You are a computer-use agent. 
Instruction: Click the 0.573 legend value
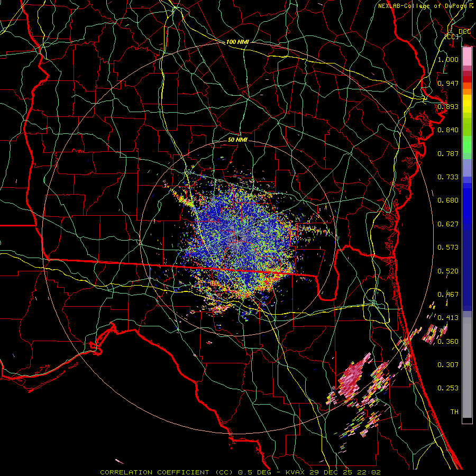448,248
